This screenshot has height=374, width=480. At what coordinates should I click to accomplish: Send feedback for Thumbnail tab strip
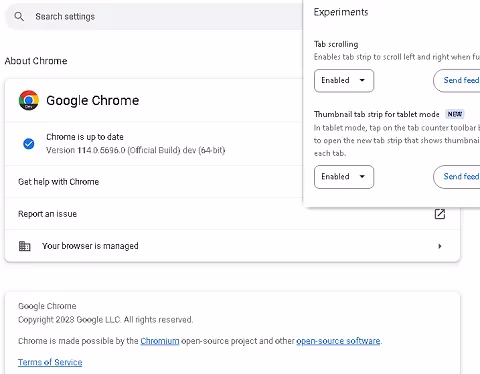click(457, 177)
